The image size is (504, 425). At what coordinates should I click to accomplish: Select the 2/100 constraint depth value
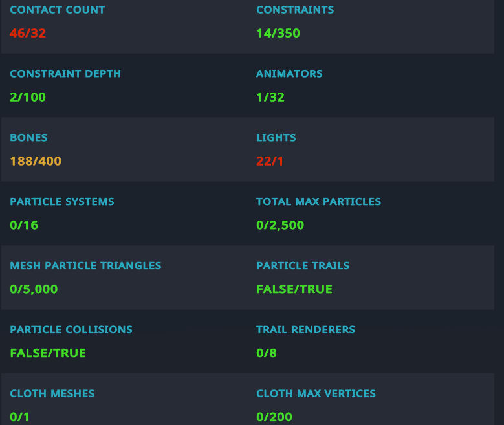[x=28, y=97]
